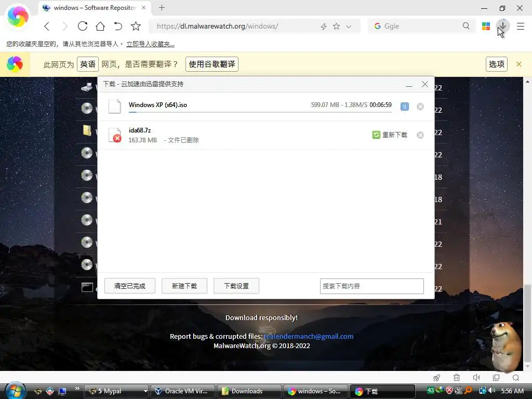Open the colorful apps grid icon
532x399 pixels.
486,26
